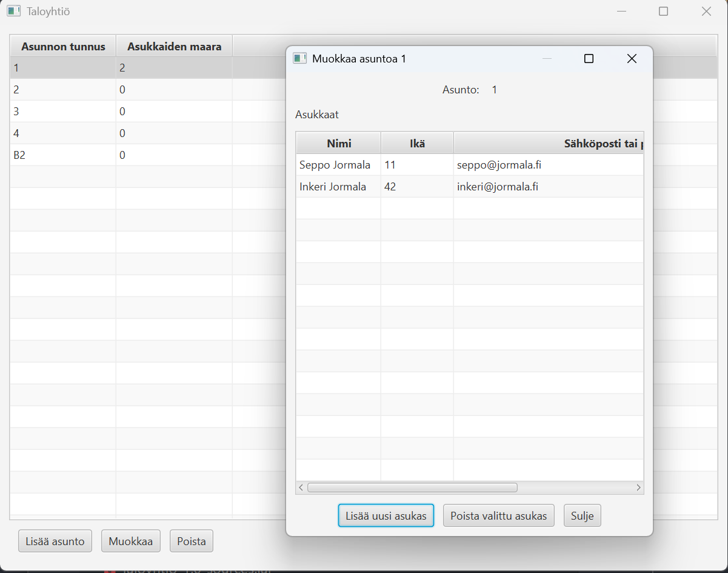Click the 'Poista' button in main window

pyautogui.click(x=191, y=541)
